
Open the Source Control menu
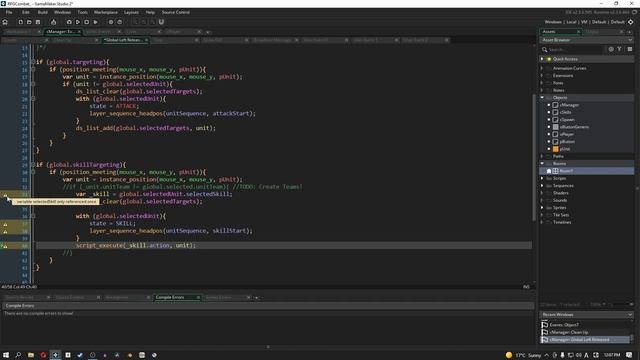click(x=176, y=12)
